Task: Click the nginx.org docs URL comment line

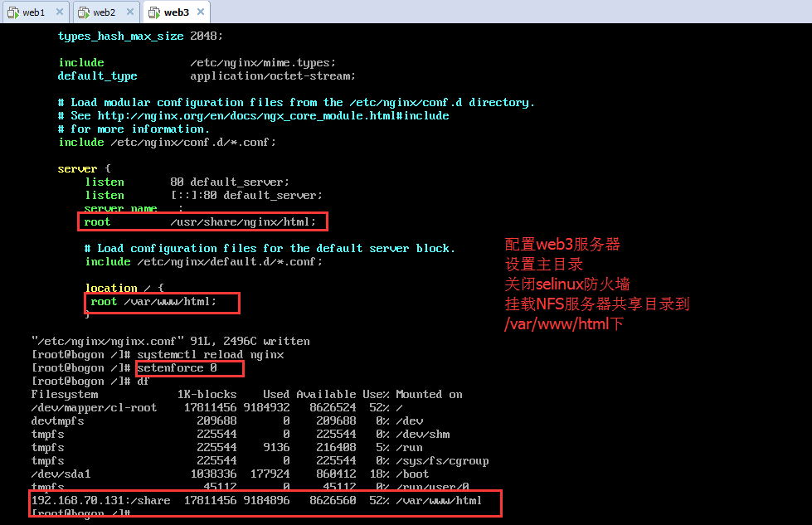Action: tap(253, 116)
